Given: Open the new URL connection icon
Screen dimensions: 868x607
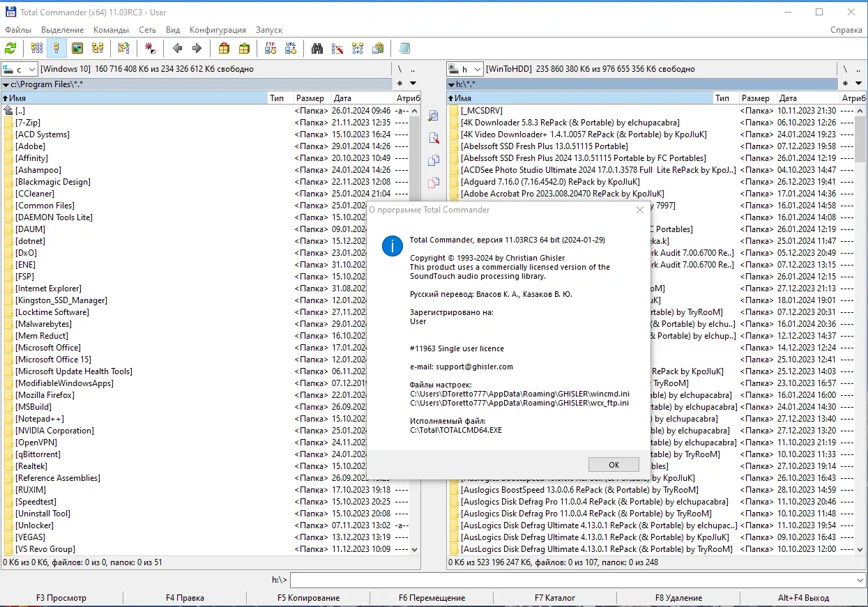Looking at the screenshot, I should [291, 48].
